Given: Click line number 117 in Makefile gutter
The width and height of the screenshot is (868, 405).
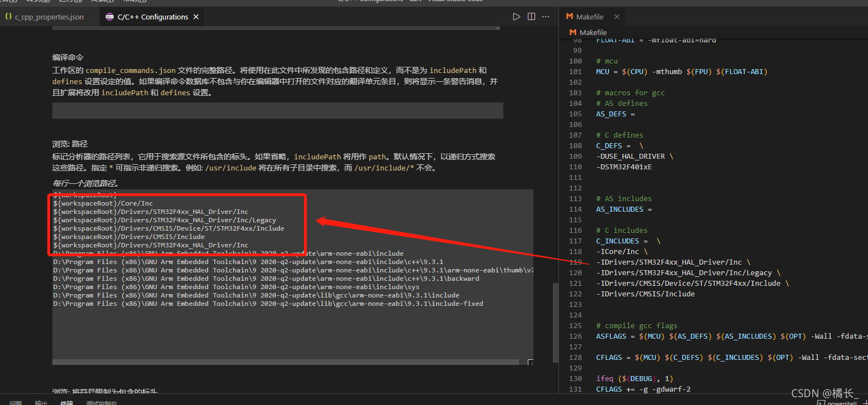Looking at the screenshot, I should [575, 241].
